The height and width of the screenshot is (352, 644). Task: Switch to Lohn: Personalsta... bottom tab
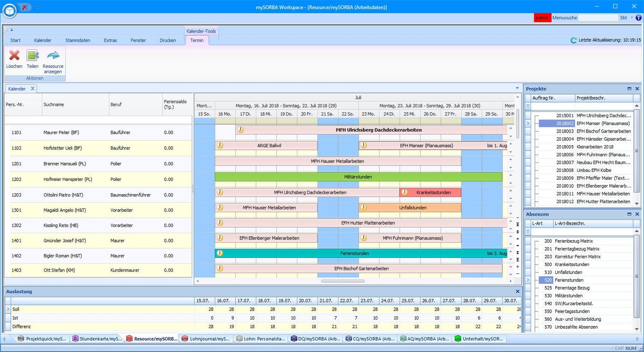[261, 338]
